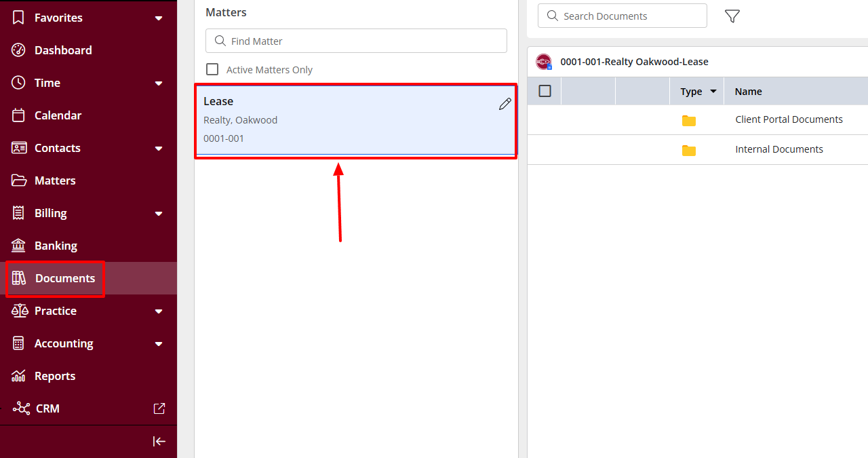Click inside the Find Matter search field
This screenshot has height=458, width=868.
(356, 41)
